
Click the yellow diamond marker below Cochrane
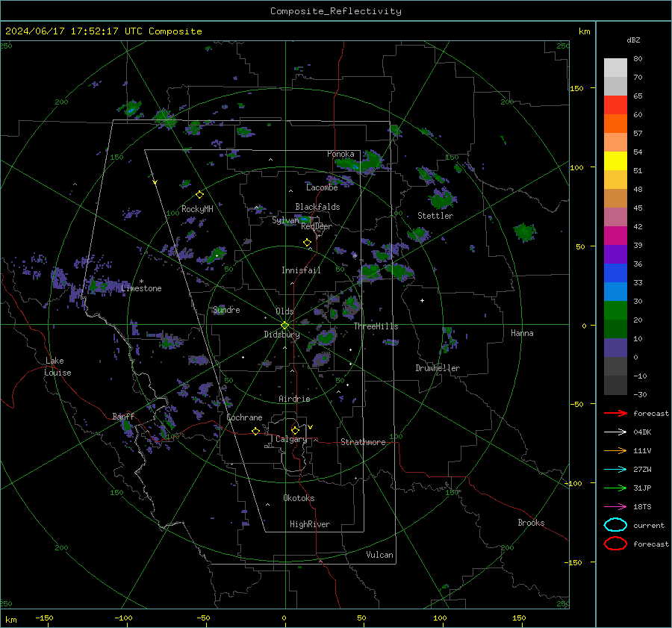tap(255, 431)
